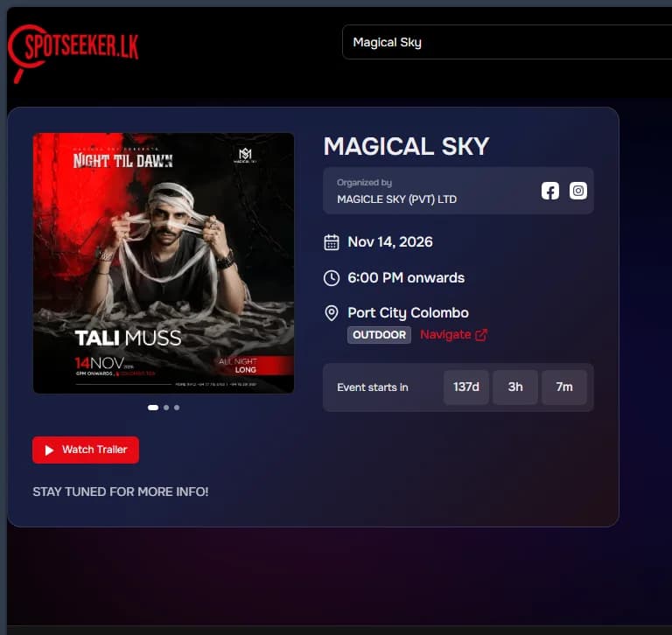Viewport: 672px width, 635px height.
Task: Open organizer's Instagram page icon
Action: 578,191
